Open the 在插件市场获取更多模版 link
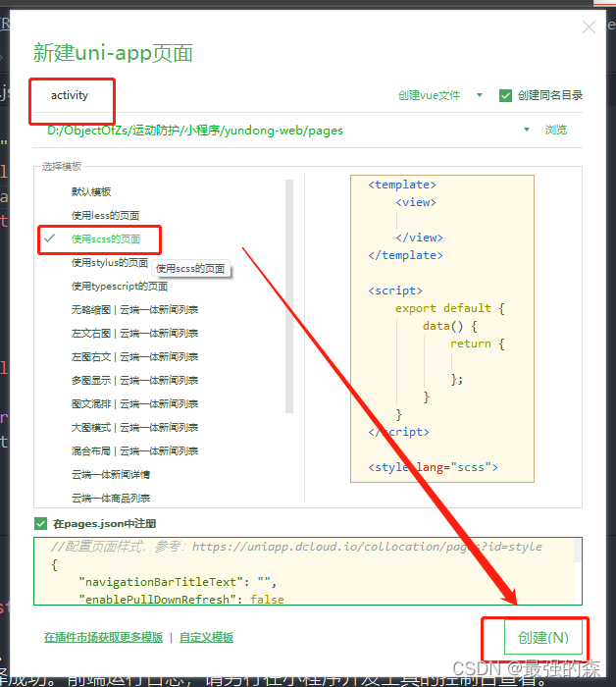 103,637
